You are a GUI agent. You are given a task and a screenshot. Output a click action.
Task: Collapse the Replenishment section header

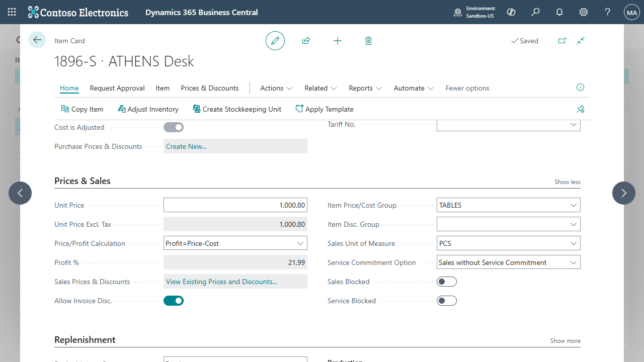[85, 340]
